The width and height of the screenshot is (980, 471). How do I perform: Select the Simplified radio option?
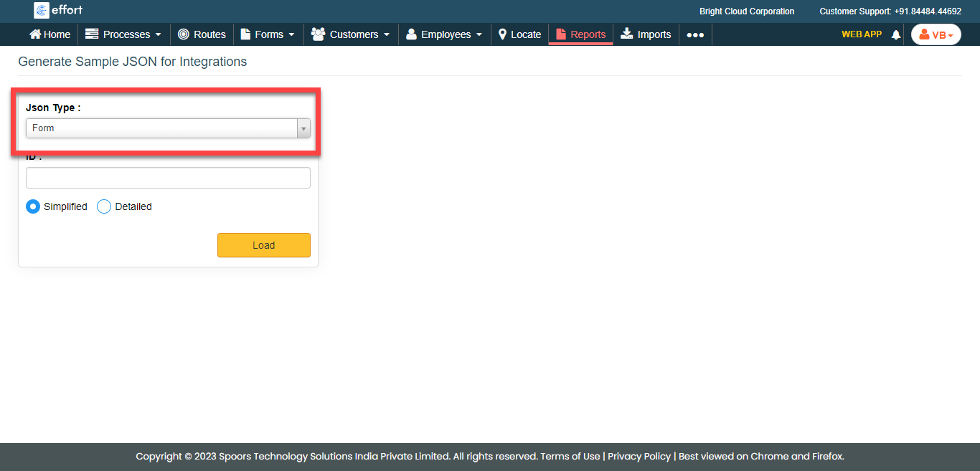[33, 206]
